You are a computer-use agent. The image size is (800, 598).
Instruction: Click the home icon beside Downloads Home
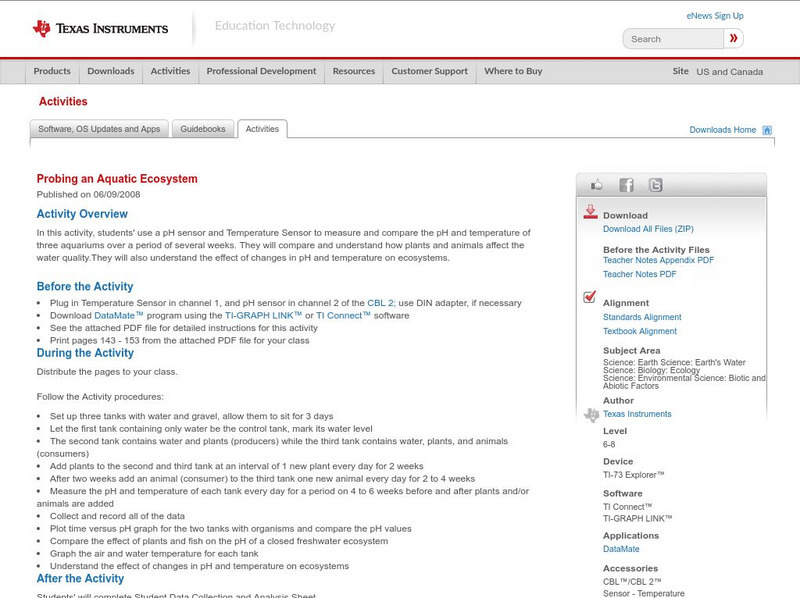click(767, 130)
